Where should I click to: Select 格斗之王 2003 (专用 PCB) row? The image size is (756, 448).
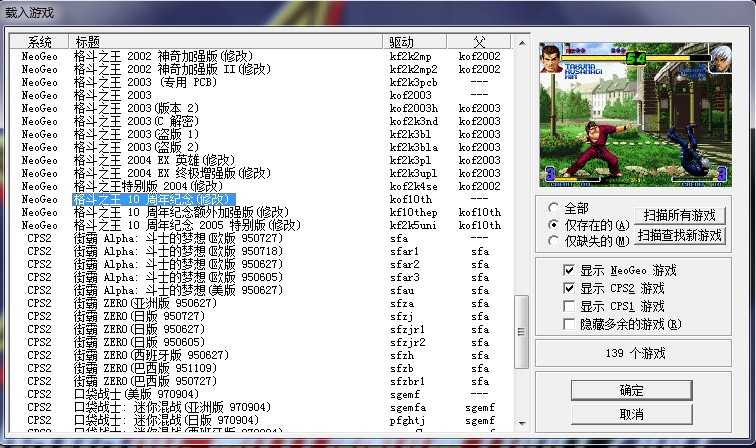260,82
